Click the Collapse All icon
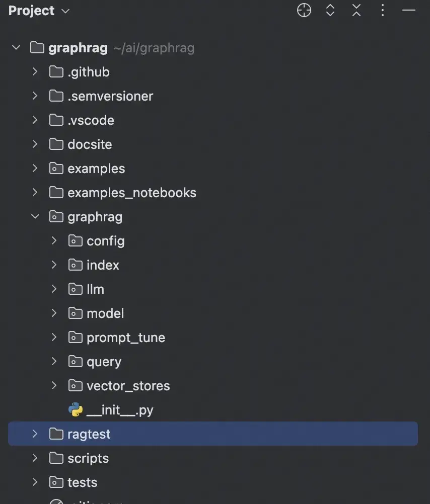Screen dimensions: 430x504 pos(356,10)
